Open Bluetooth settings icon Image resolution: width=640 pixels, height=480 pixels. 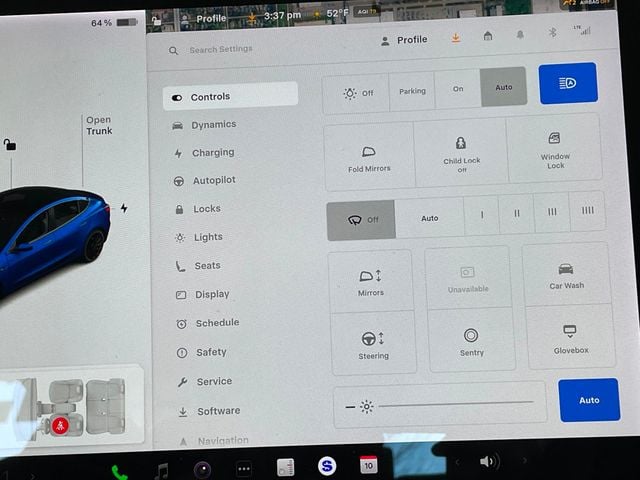tap(552, 33)
